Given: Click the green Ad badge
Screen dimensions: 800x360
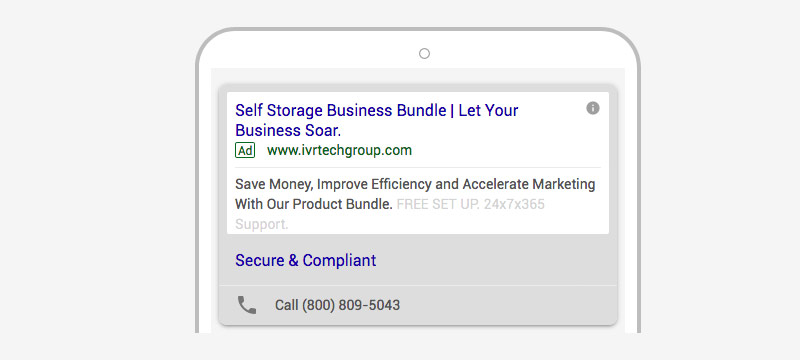Looking at the screenshot, I should (245, 150).
